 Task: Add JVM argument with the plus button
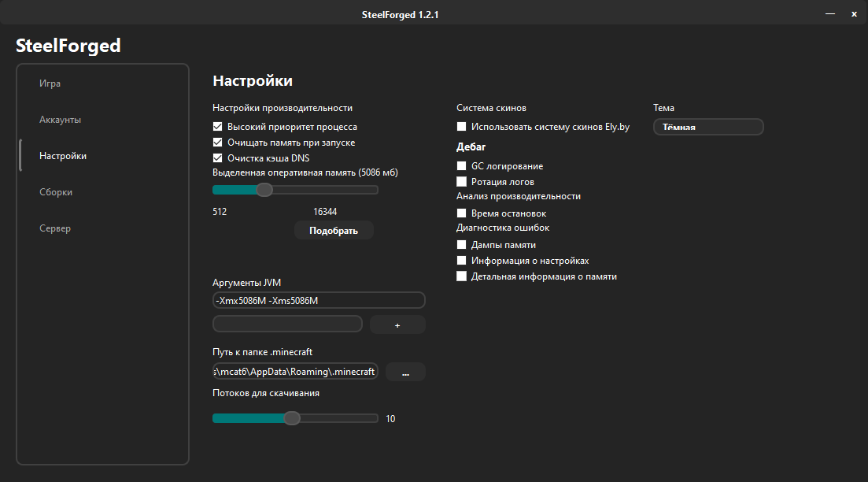397,324
